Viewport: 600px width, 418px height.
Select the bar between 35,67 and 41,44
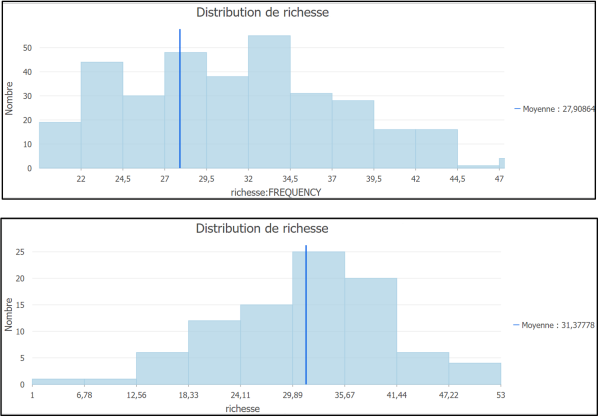tap(371, 330)
